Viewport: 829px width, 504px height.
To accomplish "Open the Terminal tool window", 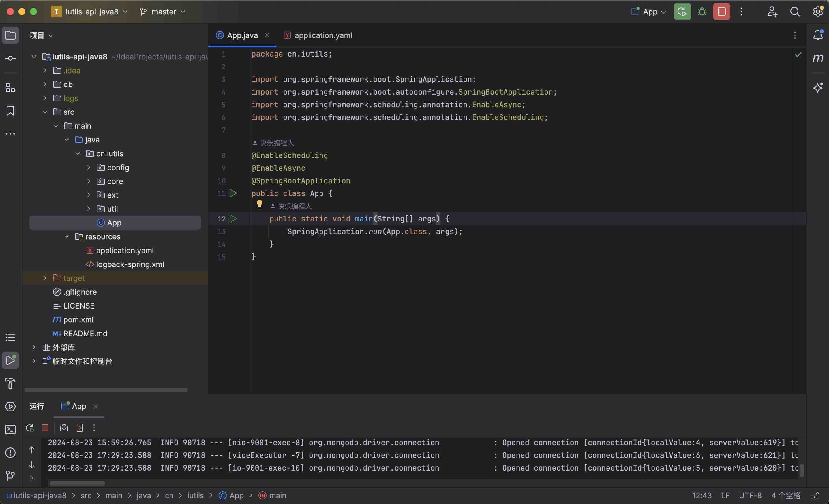I will (10, 430).
